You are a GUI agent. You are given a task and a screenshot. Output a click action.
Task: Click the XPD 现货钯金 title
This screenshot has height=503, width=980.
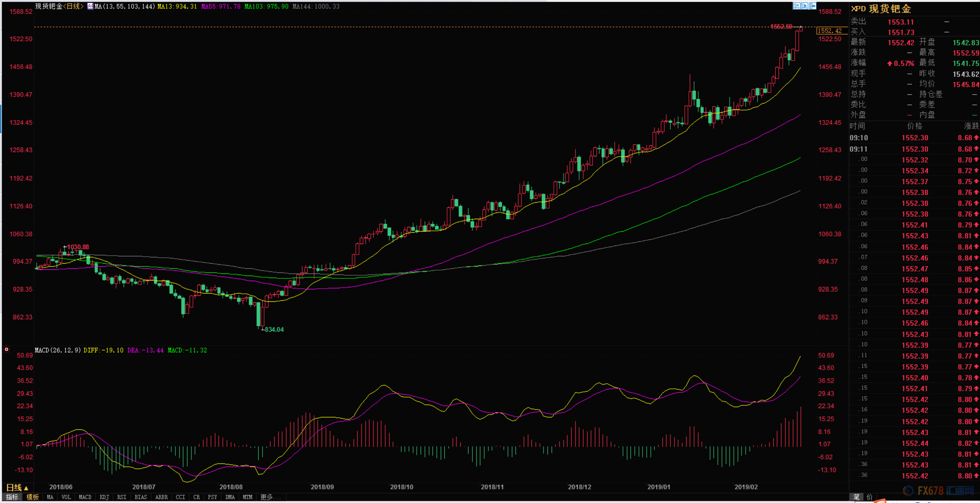pos(881,9)
